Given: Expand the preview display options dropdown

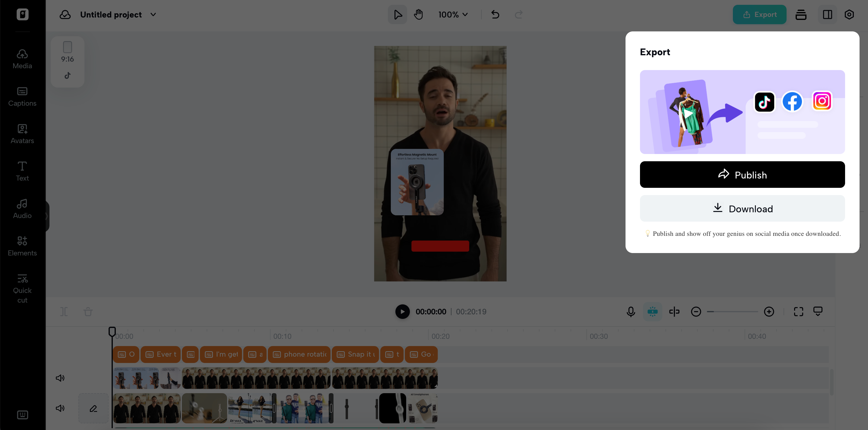Looking at the screenshot, I should tap(818, 311).
